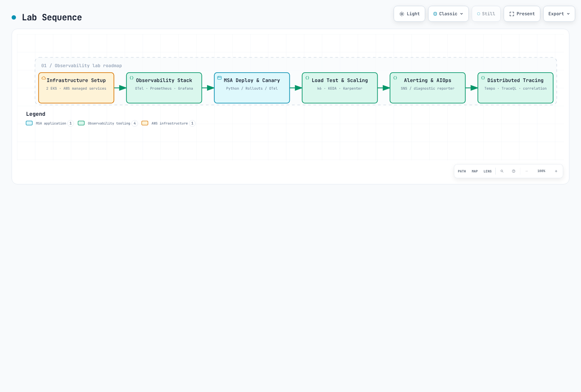Click 'SNS / diagnostic reporter' subtitle
Screen dimensions: 581x392
point(428,89)
